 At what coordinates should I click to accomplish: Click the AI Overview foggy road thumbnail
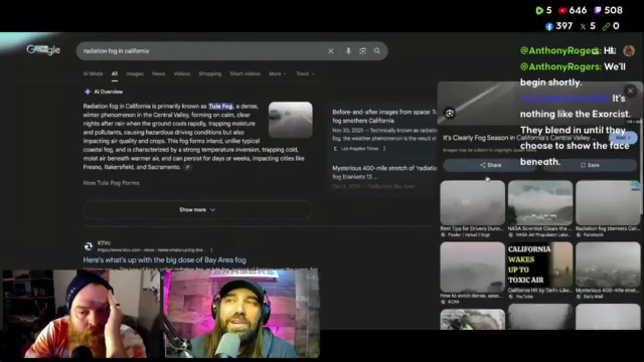coord(290,120)
